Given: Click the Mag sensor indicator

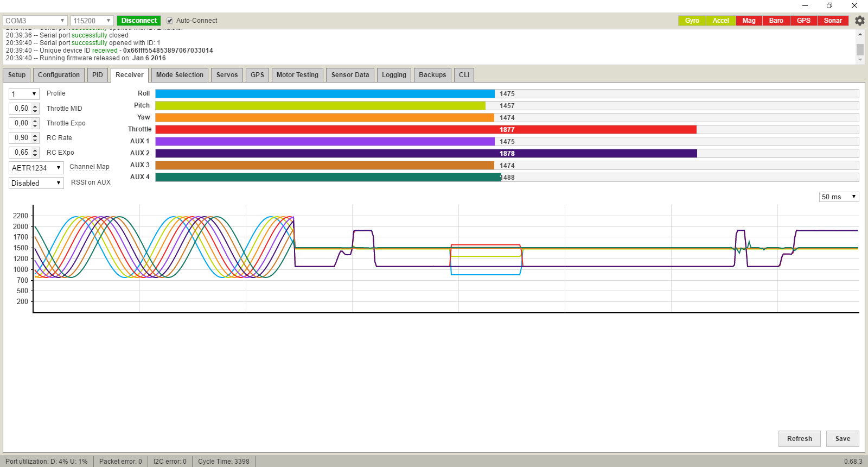Looking at the screenshot, I should [x=749, y=21].
